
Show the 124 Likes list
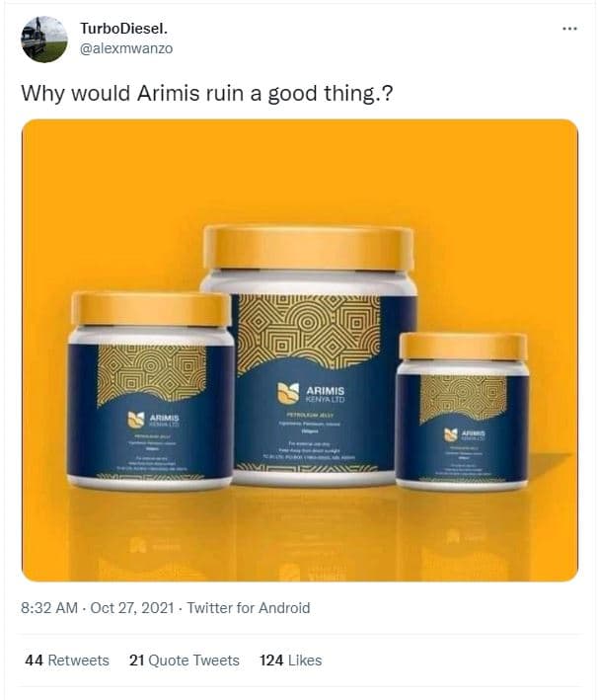point(290,661)
